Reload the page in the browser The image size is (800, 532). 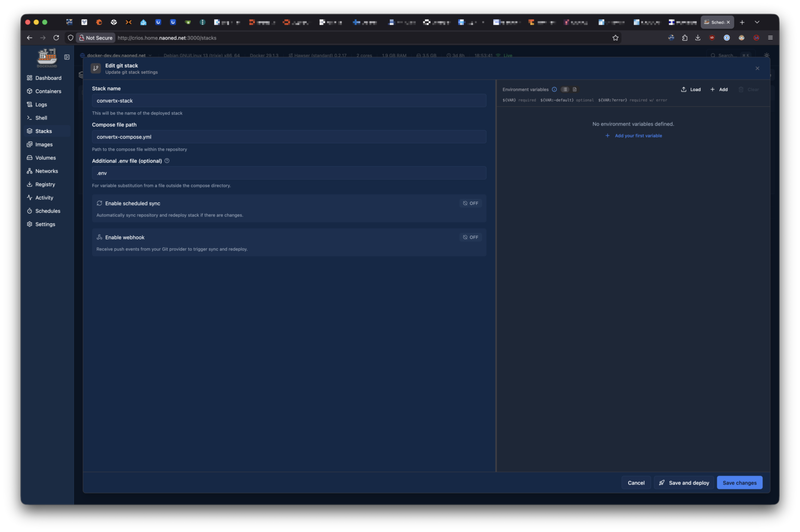click(56, 38)
